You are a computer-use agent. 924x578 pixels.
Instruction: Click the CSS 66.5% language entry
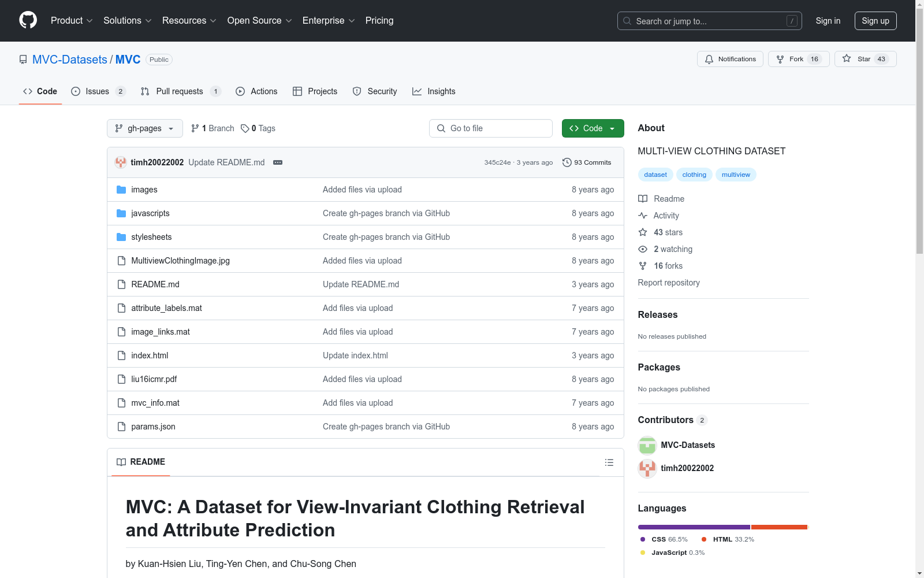(x=664, y=539)
